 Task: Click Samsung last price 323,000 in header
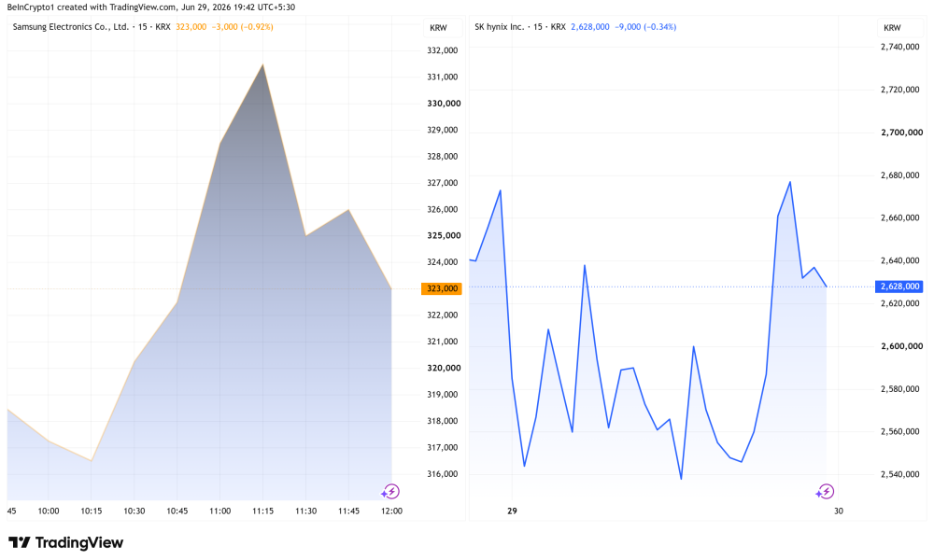pos(191,27)
